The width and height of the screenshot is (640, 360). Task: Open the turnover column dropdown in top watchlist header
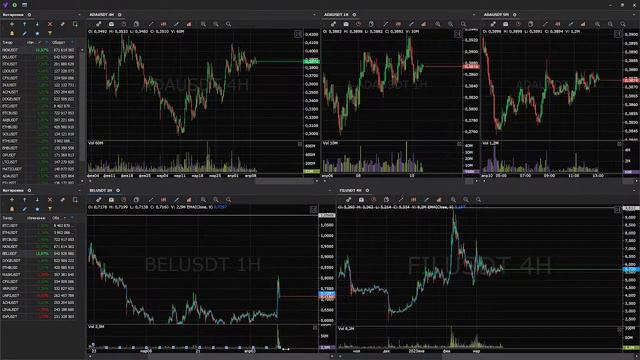pyautogui.click(x=72, y=42)
